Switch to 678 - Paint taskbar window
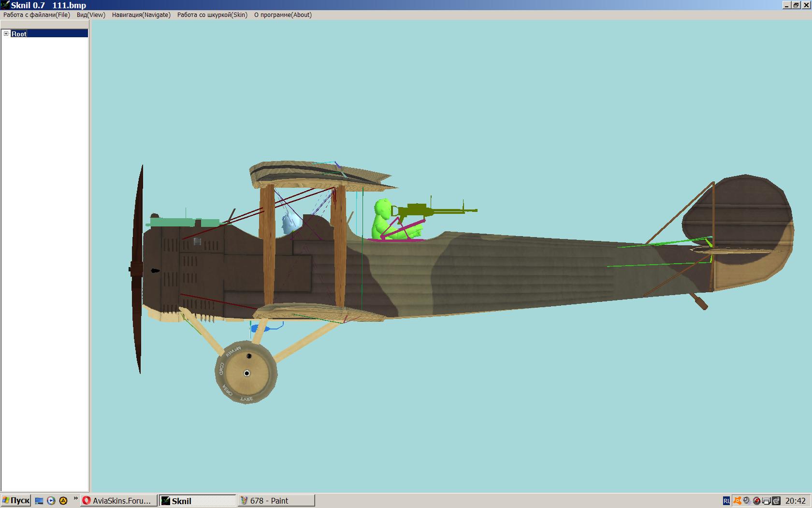Viewport: 812px width, 508px height. pyautogui.click(x=276, y=501)
